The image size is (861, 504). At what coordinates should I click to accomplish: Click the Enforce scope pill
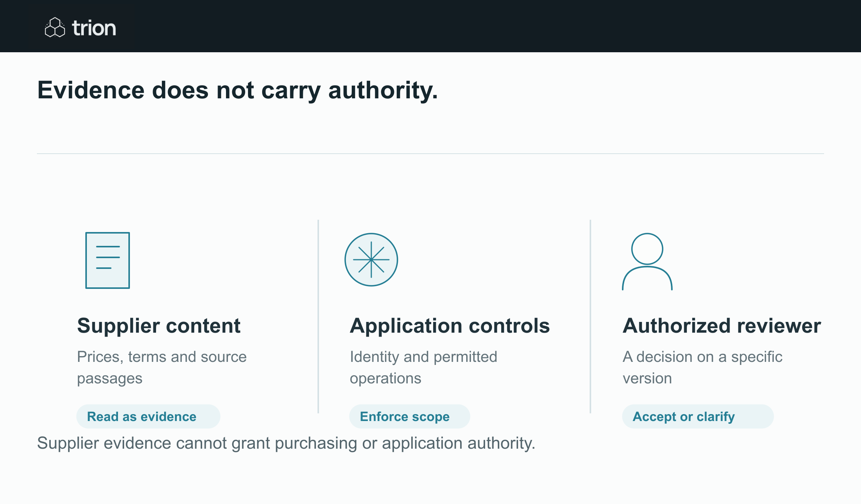click(x=410, y=416)
